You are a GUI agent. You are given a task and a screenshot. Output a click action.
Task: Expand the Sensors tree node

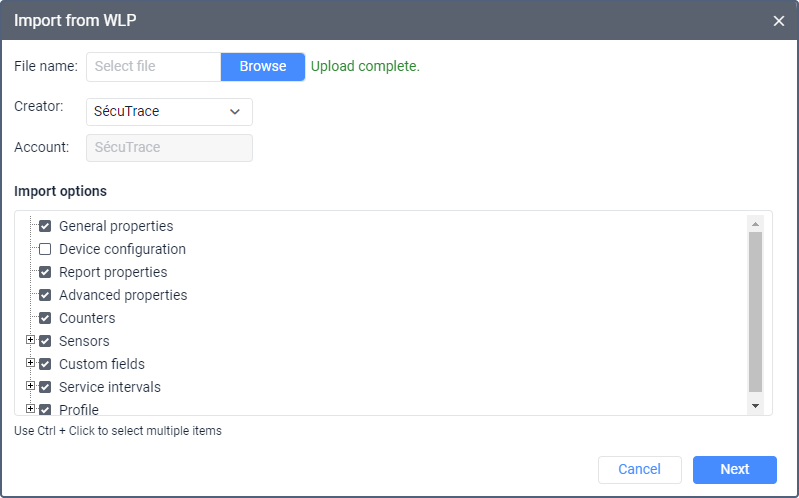coord(30,340)
